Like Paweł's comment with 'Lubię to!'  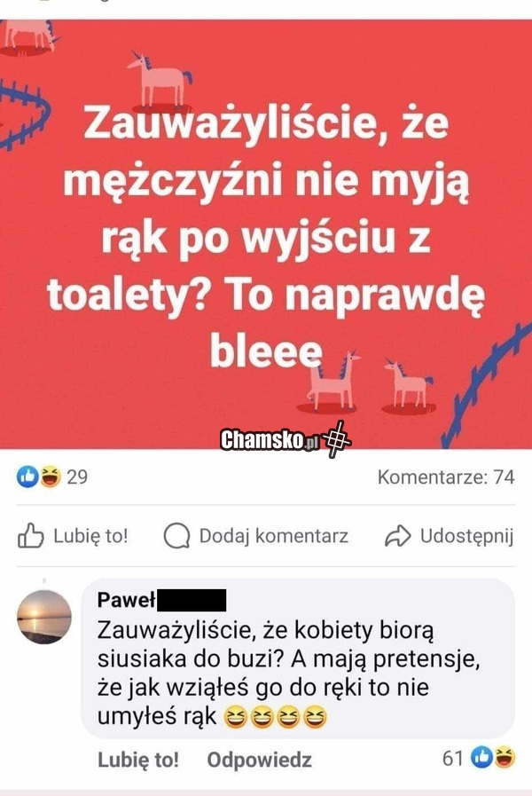pyautogui.click(x=138, y=760)
